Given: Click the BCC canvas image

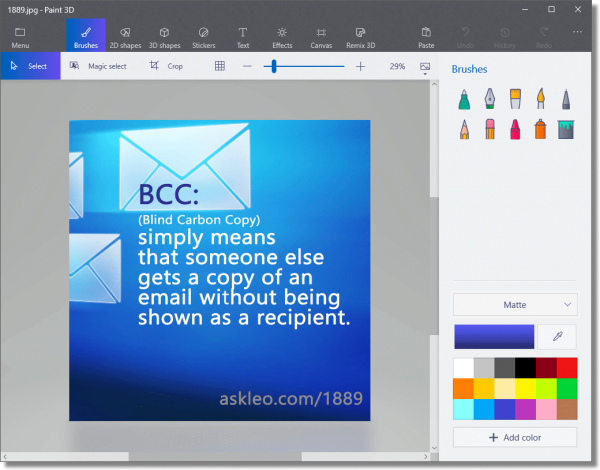Looking at the screenshot, I should point(220,270).
